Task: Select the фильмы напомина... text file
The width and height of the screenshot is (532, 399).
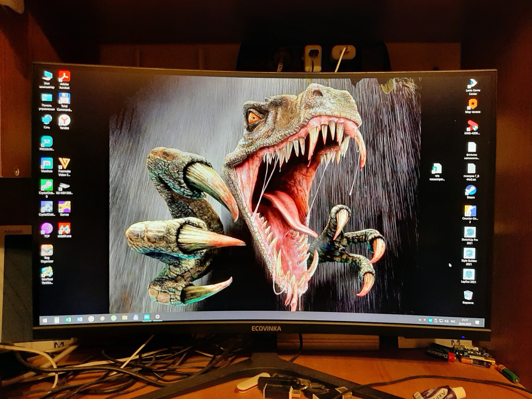Action: [472, 151]
